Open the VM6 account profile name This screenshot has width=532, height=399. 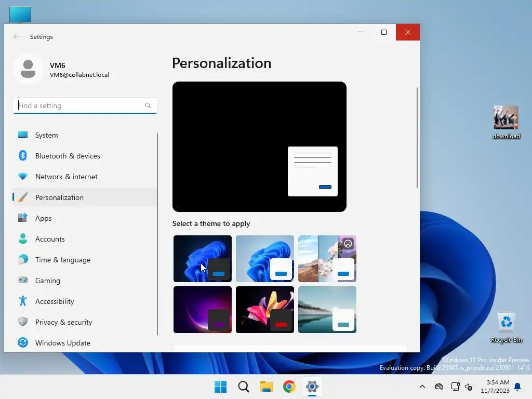(57, 65)
